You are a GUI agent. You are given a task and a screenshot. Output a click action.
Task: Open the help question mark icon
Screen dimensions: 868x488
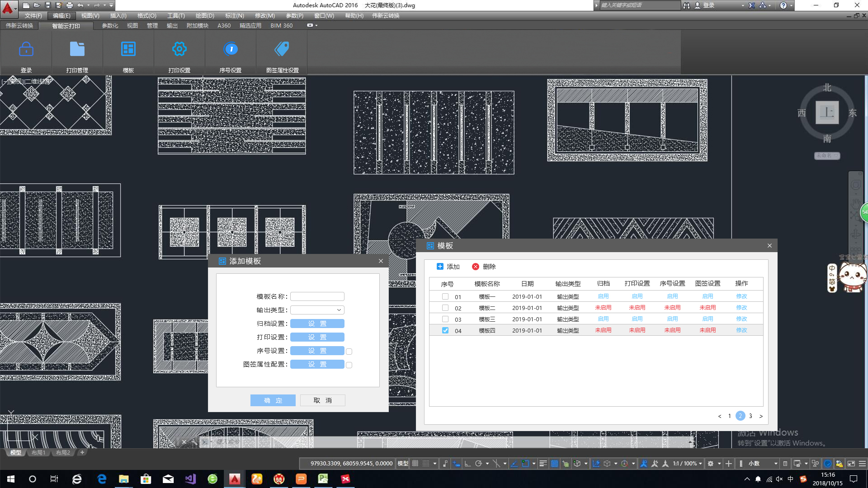coord(783,5)
